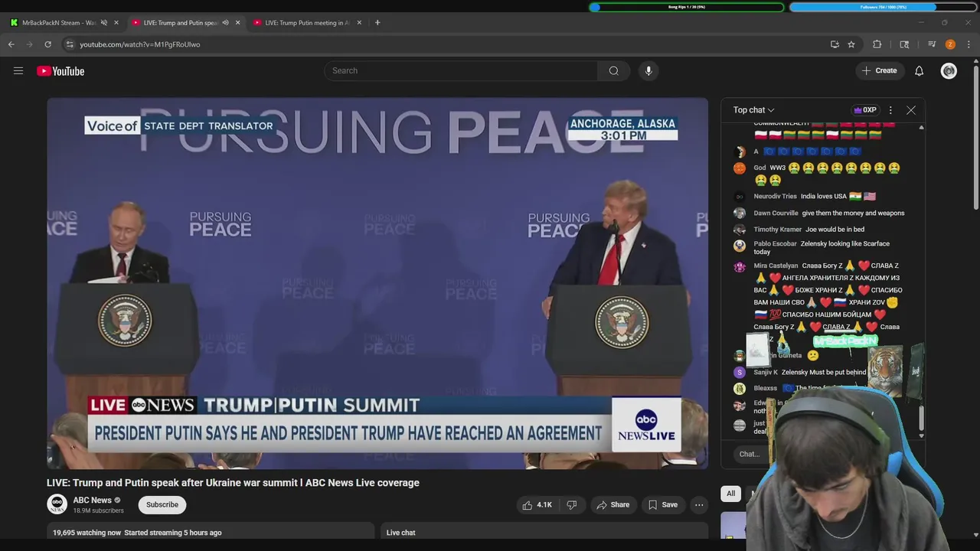Like the video with thumbs-up
Screen dimensions: 980x551
[x=537, y=505]
